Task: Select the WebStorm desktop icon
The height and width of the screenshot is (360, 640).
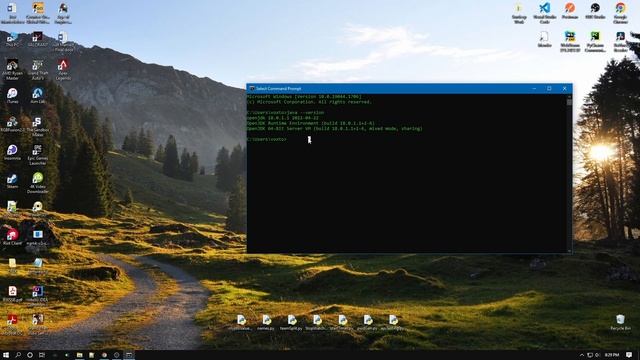Action: coord(570,41)
